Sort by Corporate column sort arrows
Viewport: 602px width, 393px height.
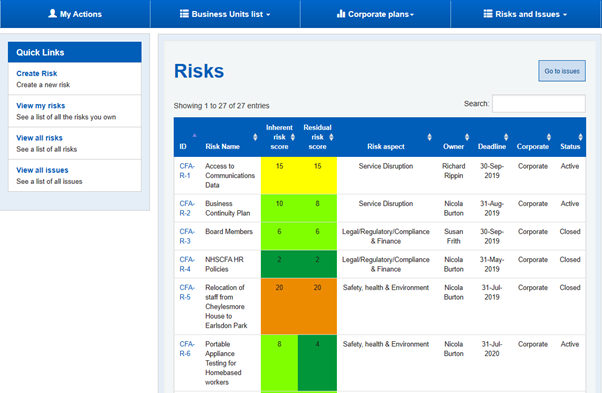pyautogui.click(x=549, y=137)
